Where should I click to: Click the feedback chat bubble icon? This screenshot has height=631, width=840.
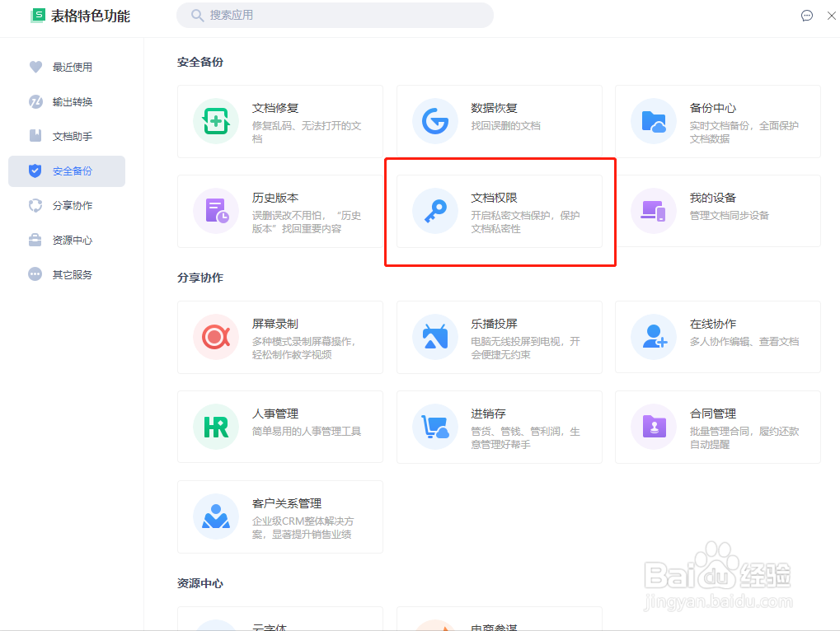coord(806,16)
